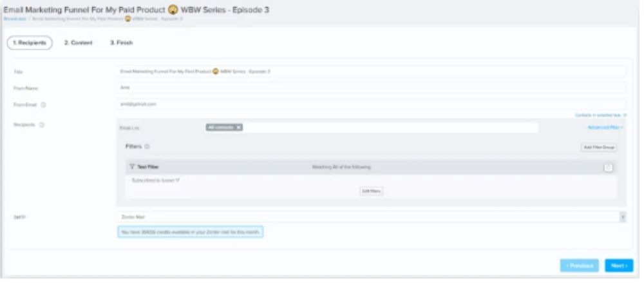Click the Previous button

[579, 266]
